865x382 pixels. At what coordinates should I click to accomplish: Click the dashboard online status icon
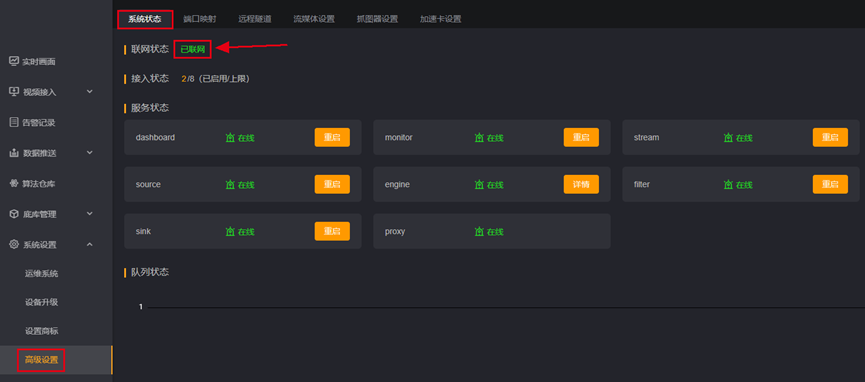coord(230,137)
